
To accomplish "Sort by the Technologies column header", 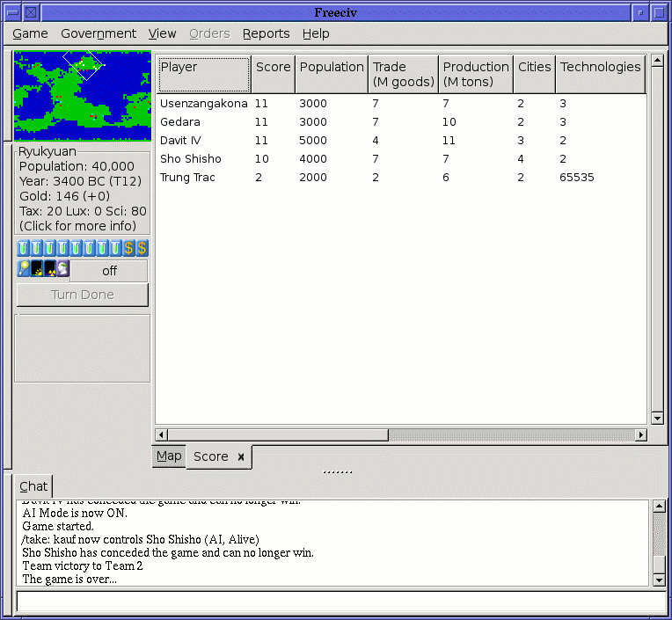I will click(x=601, y=75).
